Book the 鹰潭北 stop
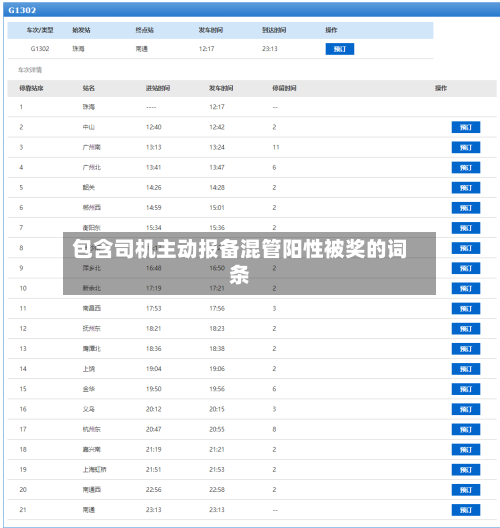Screen dimensions: 500x528 coord(466,349)
